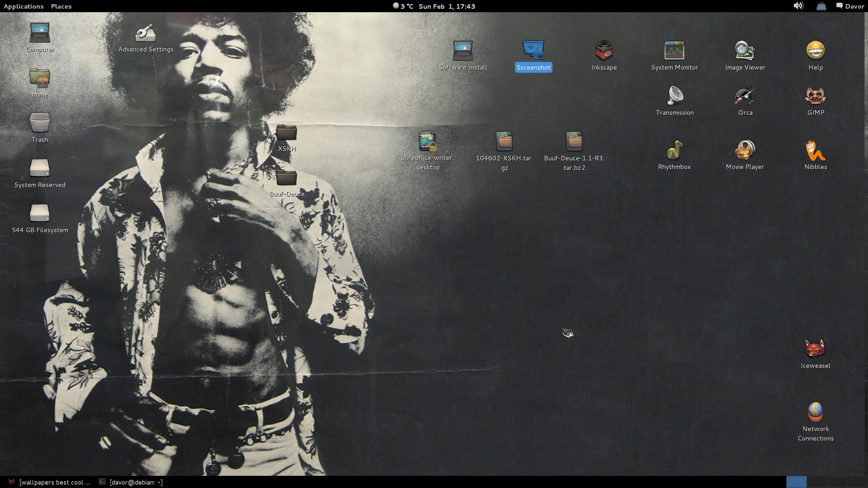
Task: Select the Advanced Settings icon
Action: 146,33
